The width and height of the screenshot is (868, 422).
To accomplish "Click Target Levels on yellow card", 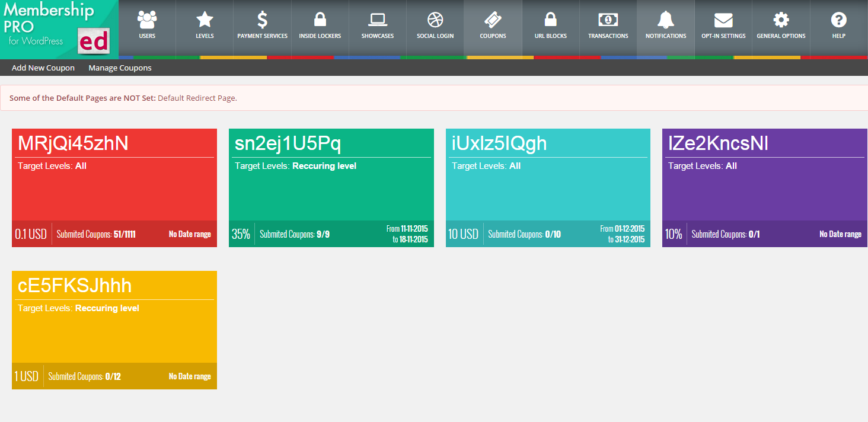I will [x=78, y=308].
